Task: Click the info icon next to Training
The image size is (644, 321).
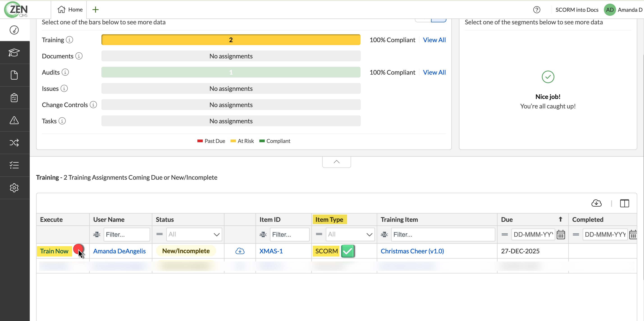Action: (69, 40)
